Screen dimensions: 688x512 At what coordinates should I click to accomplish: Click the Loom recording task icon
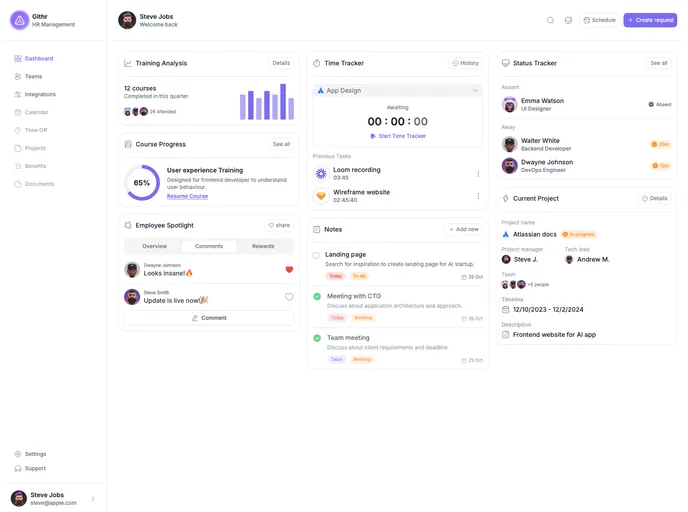[321, 174]
